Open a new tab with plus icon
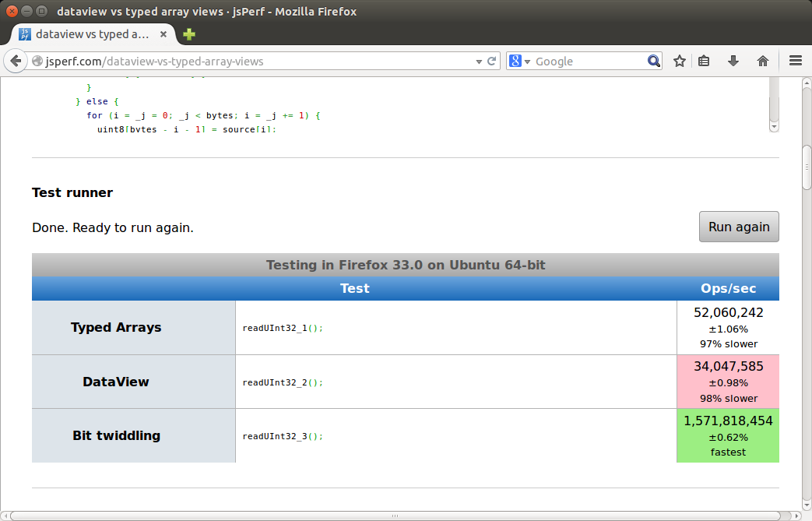 point(189,34)
